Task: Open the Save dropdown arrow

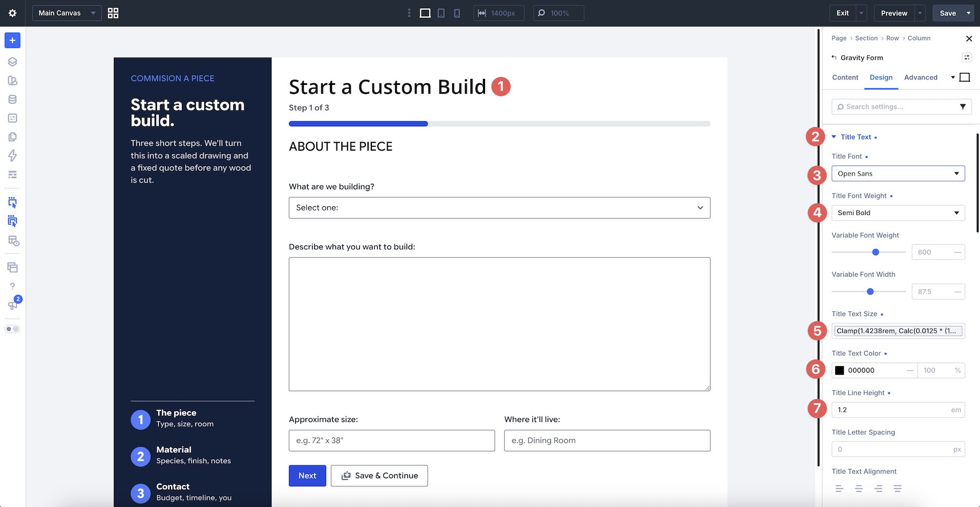Action: 969,13
